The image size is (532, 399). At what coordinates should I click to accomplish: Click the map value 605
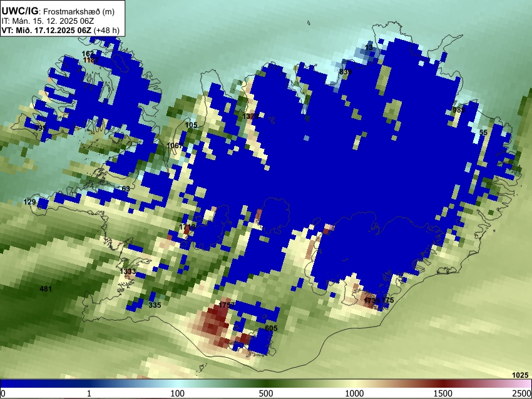coord(271,328)
